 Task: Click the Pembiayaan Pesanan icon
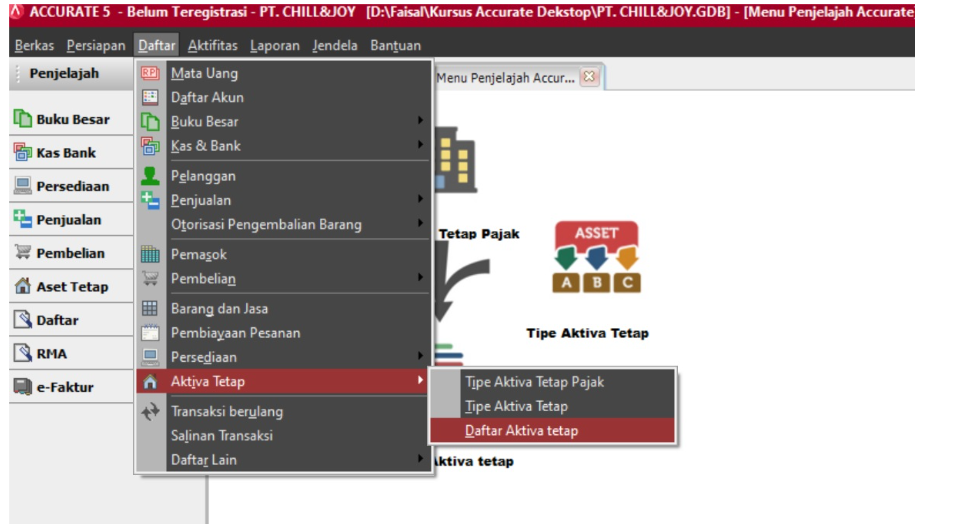click(150, 333)
